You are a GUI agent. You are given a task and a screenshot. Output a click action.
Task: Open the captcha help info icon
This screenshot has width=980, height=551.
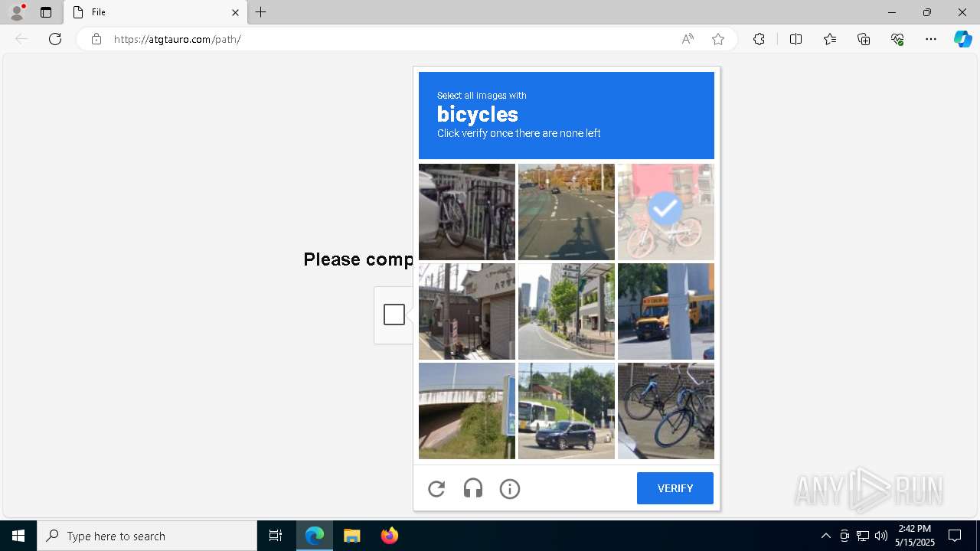point(510,489)
